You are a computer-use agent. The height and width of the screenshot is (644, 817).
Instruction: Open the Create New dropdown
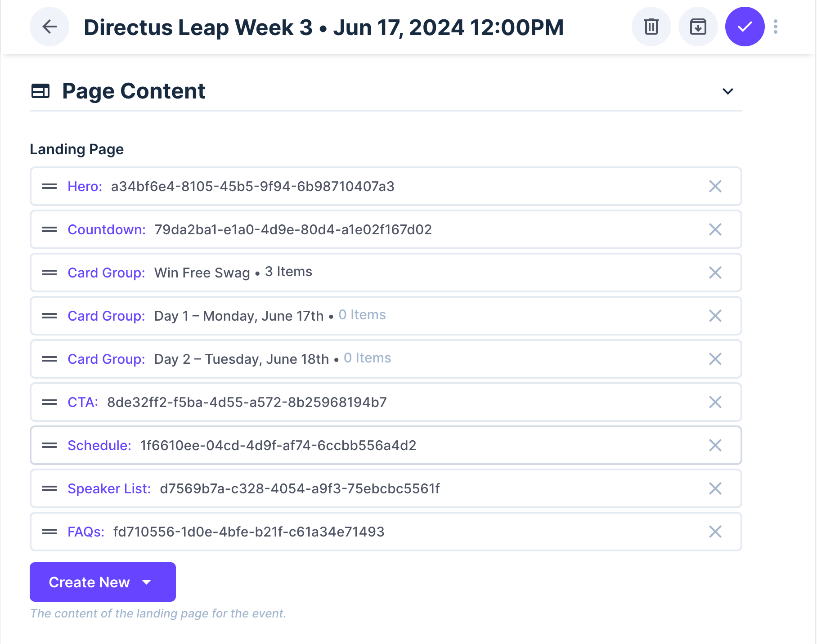pyautogui.click(x=103, y=582)
